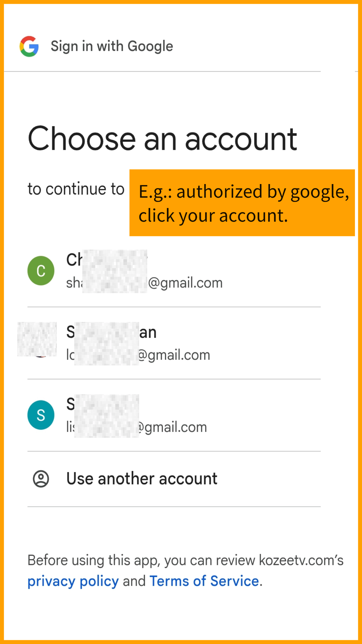Click the blurred avatar of the second account
Viewport: 362px width, 644px height.
[37, 339]
